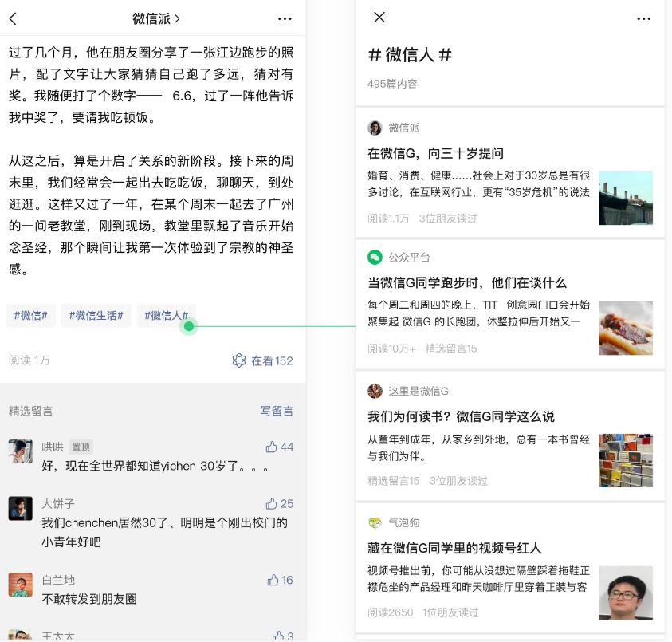Tap the back arrow in article header

coord(13,18)
